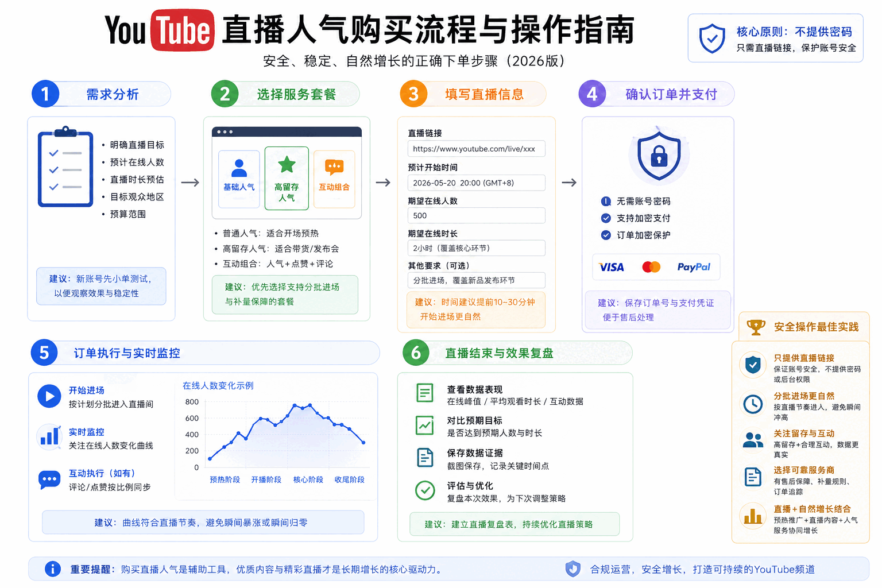This screenshot has height=588, width=882.
Task: Click the 预热阶段 axis label on the chart
Action: (225, 479)
